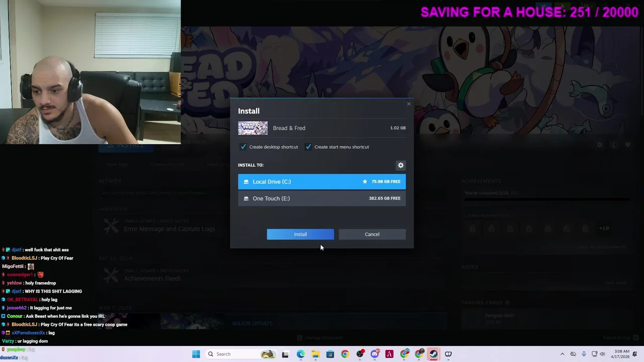Click the +19 achievements badge
The image size is (644, 362).
(x=604, y=228)
